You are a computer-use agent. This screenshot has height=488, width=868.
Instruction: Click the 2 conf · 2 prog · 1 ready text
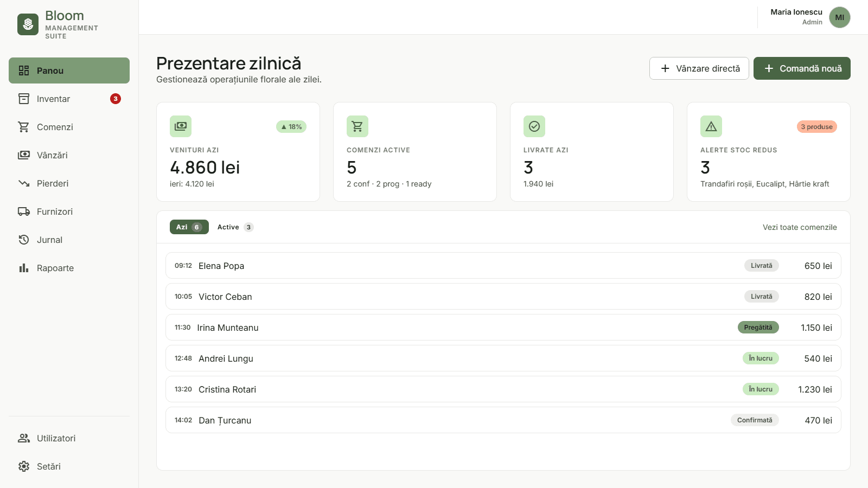389,184
